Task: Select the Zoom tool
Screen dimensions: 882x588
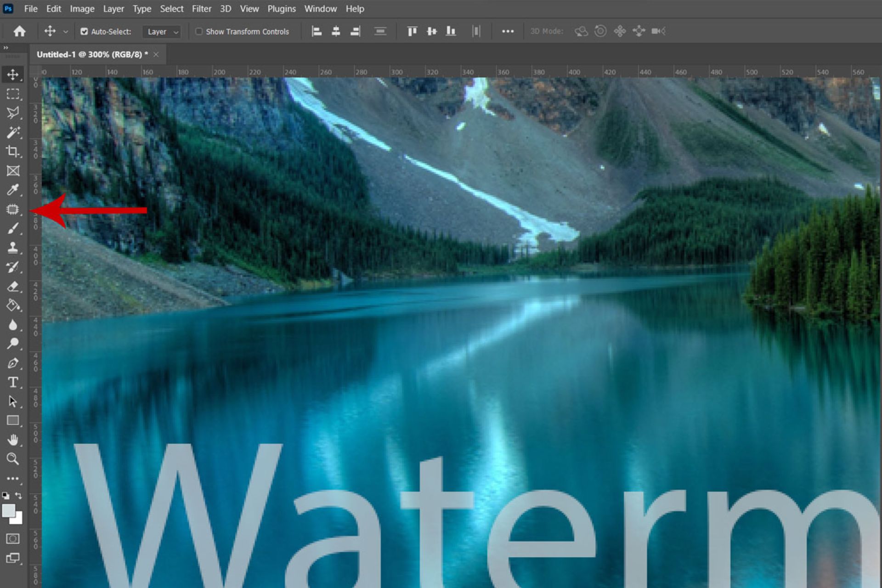Action: pyautogui.click(x=13, y=458)
